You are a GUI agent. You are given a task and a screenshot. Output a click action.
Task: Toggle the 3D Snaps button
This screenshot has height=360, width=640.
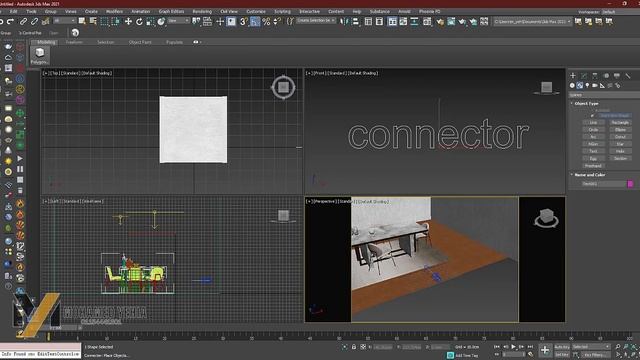click(x=243, y=21)
